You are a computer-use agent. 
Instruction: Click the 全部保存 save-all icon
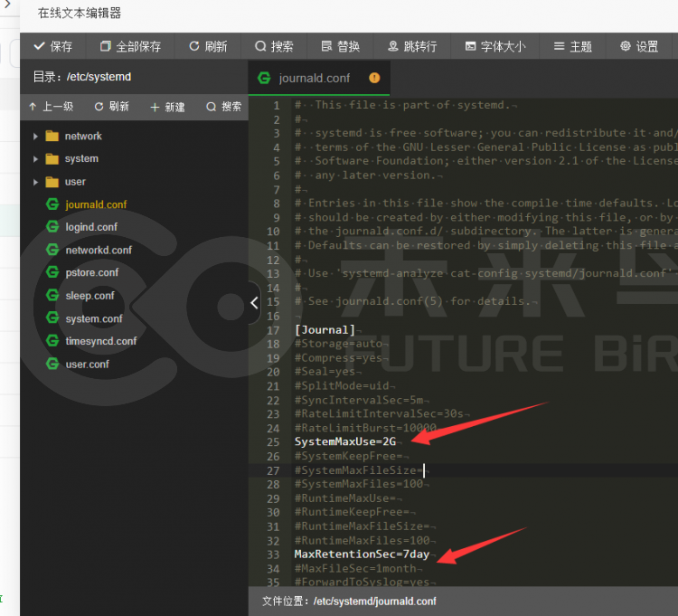(x=106, y=46)
